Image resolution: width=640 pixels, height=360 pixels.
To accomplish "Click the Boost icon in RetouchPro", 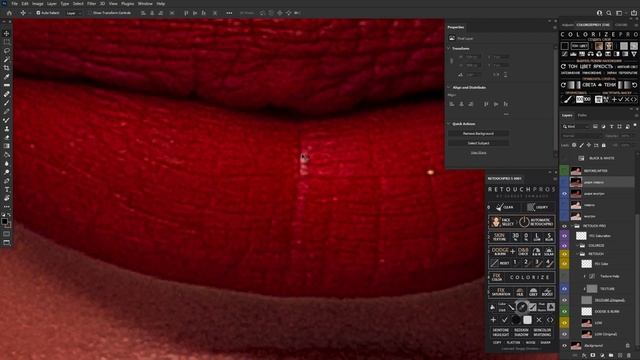I will 547,292.
